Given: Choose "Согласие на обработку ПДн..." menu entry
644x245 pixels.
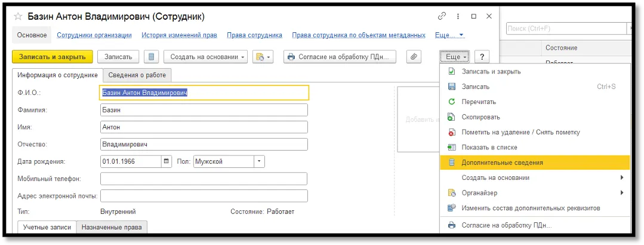Looking at the screenshot, I should [x=535, y=225].
